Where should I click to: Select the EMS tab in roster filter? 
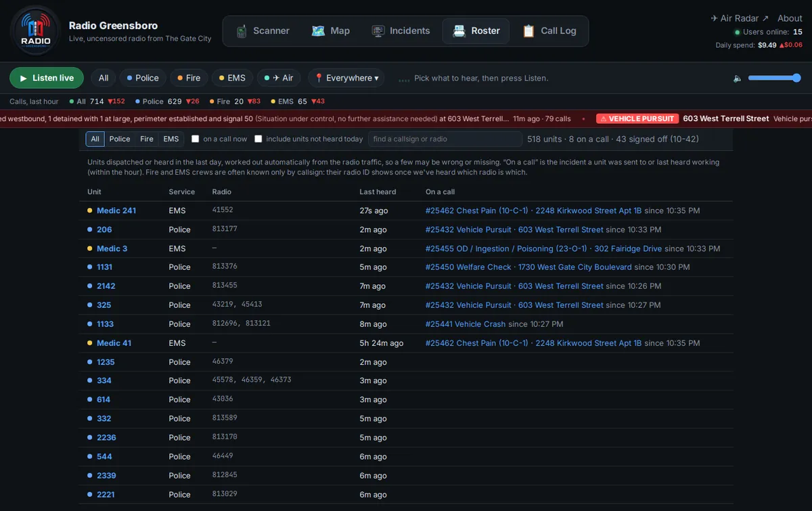pos(171,139)
